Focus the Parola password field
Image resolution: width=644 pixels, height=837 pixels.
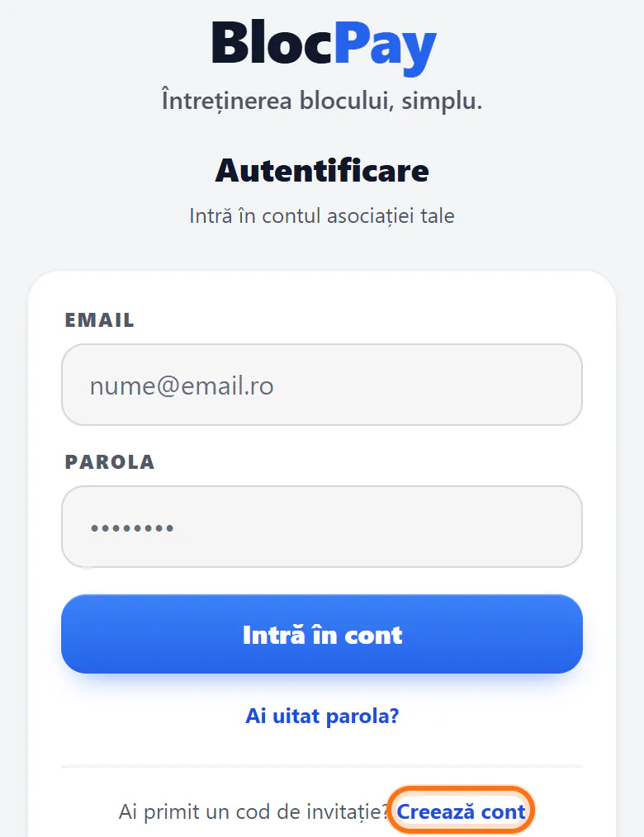tap(322, 527)
